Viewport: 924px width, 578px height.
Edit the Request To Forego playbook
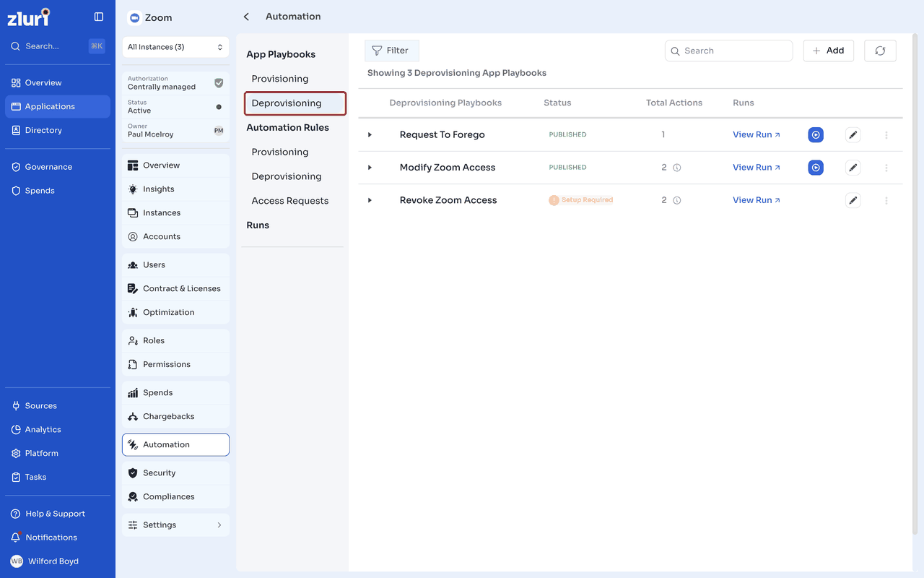tap(853, 135)
